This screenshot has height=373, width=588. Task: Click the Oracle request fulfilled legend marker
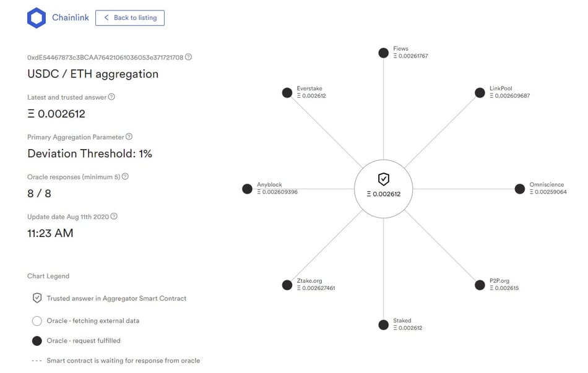[x=37, y=340]
